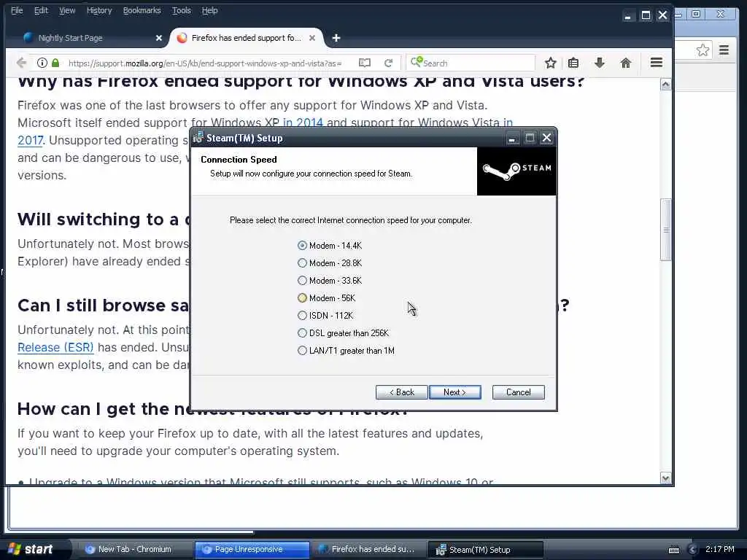Switch to Firefox has ended su... taskbar item
The image size is (747, 560).
368,550
